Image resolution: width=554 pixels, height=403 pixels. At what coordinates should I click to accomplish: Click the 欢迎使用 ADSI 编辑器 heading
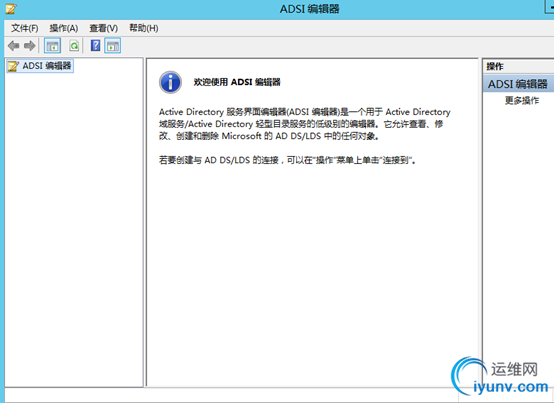pyautogui.click(x=237, y=82)
